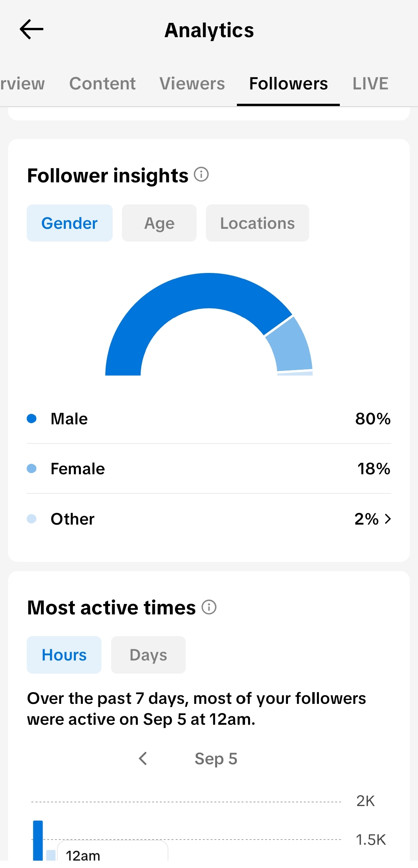
Task: Select the Gender insights filter
Action: [70, 223]
